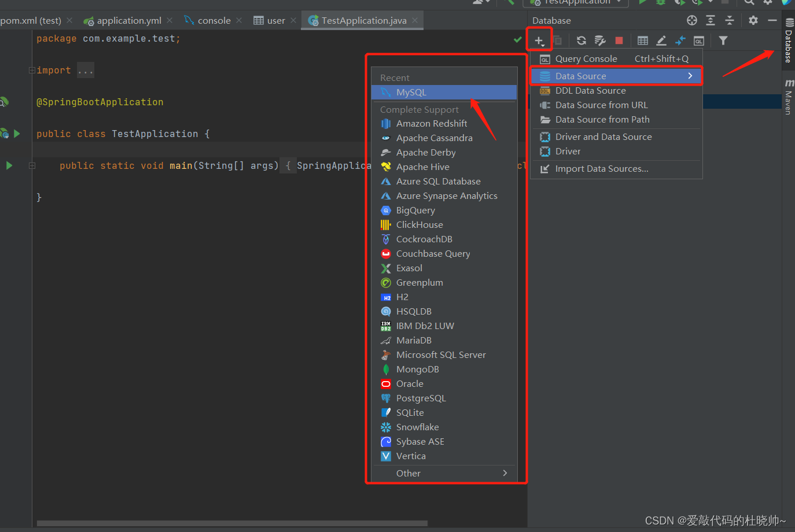Image resolution: width=795 pixels, height=532 pixels.
Task: Select ClickHouse data source
Action: [x=444, y=225]
